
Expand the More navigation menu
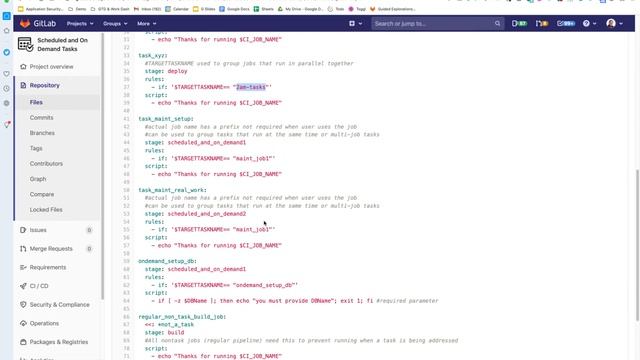tap(146, 24)
